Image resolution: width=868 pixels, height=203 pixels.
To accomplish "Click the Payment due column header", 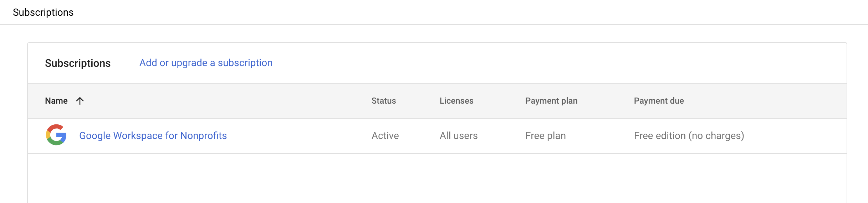I will (659, 101).
